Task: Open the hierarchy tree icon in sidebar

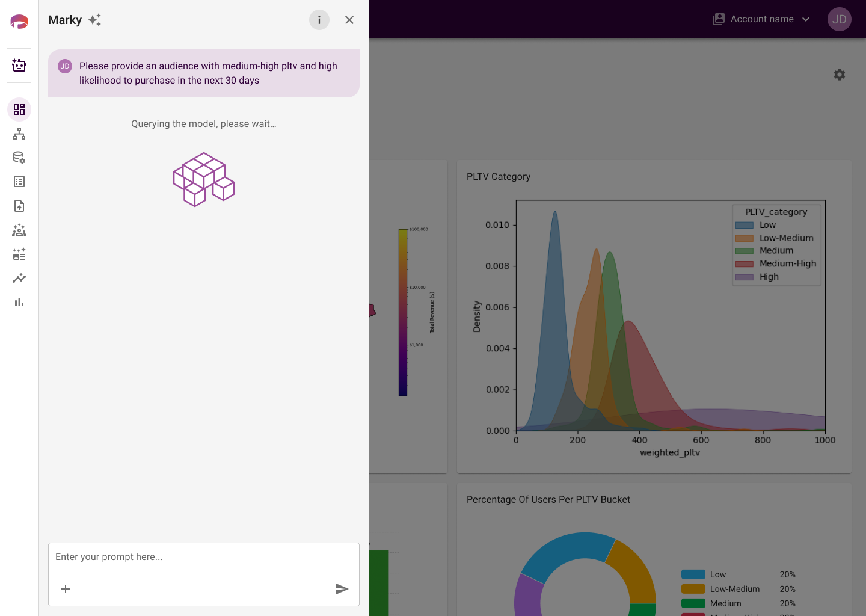Action: [x=19, y=134]
